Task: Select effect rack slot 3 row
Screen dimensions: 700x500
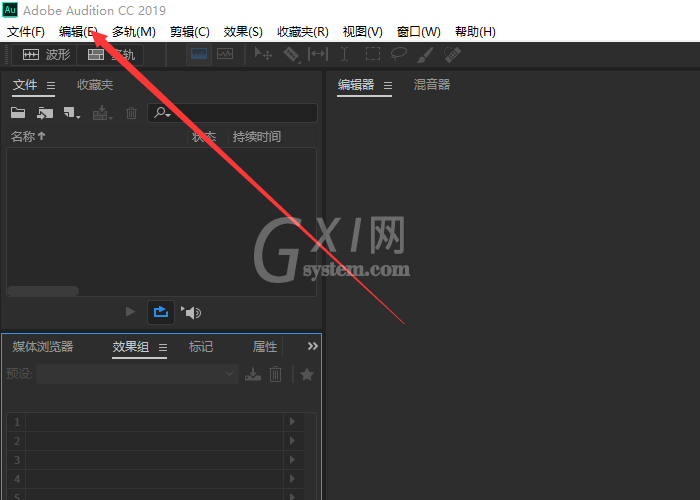Action: pyautogui.click(x=155, y=460)
